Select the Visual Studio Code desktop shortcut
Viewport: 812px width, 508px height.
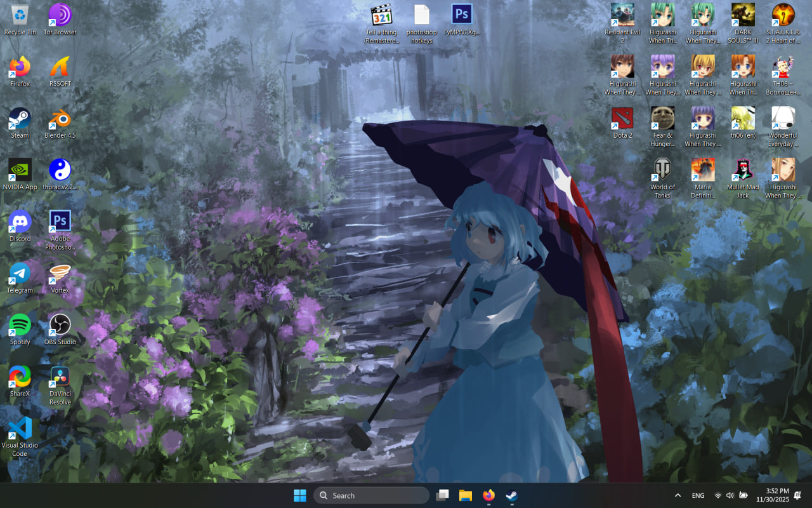click(x=20, y=437)
